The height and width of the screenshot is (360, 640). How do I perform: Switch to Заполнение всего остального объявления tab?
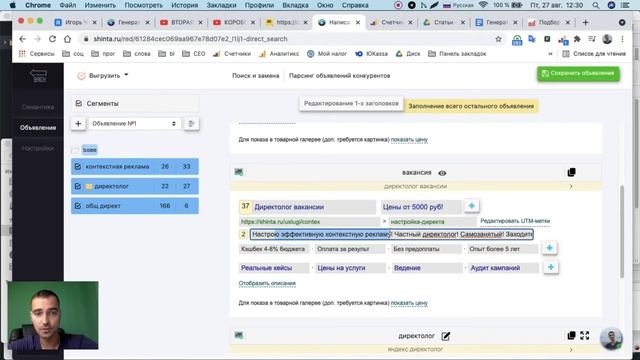471,106
